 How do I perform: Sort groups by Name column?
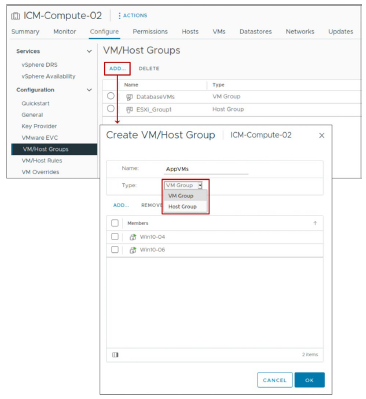(x=131, y=85)
